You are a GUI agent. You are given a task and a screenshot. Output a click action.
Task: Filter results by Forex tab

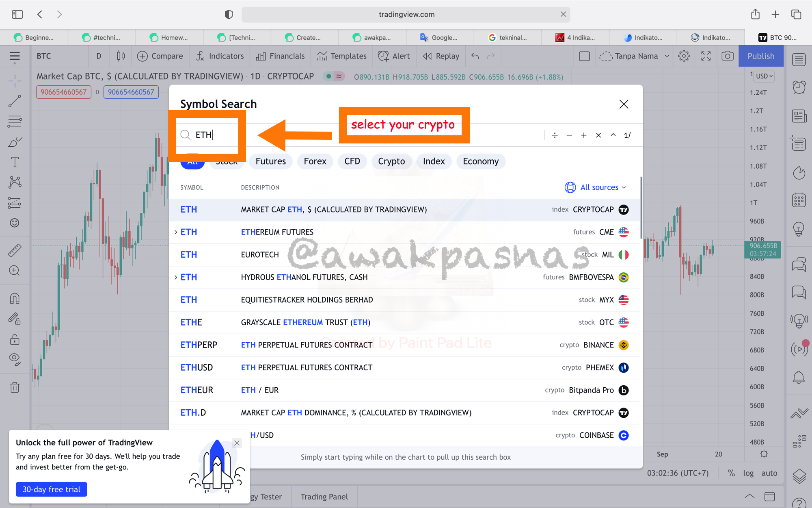tap(315, 161)
